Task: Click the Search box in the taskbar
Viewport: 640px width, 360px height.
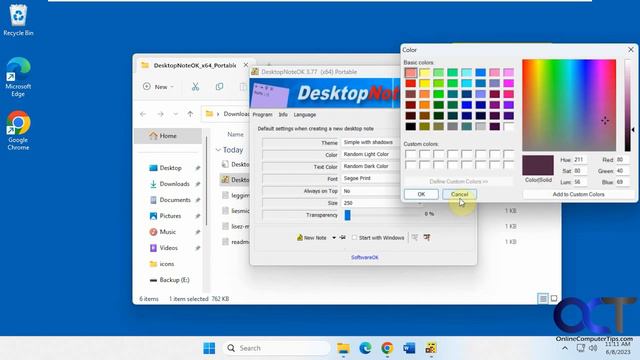Action: pos(277,348)
